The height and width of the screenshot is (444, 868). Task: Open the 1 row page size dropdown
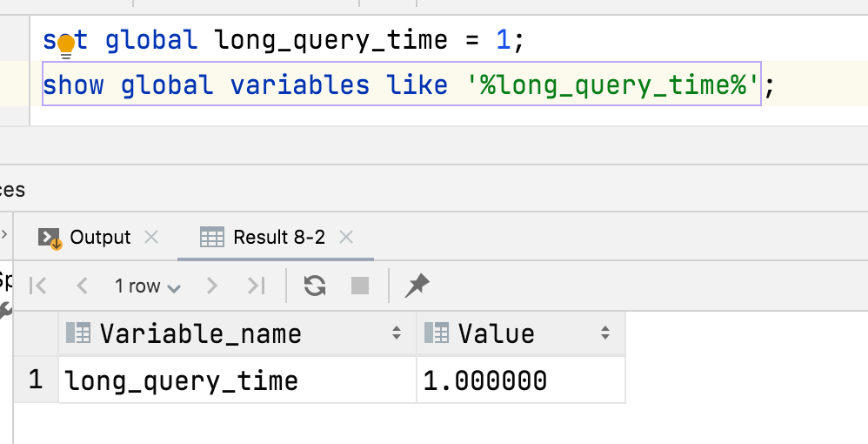147,286
